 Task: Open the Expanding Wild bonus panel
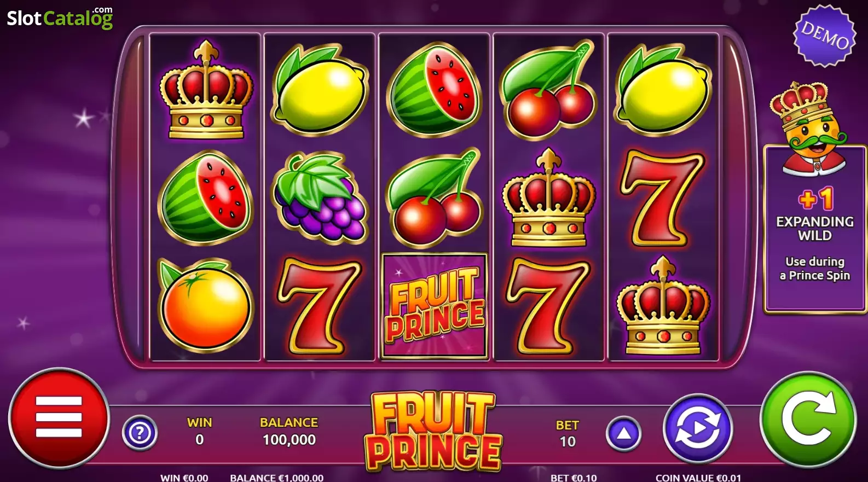coord(815,229)
